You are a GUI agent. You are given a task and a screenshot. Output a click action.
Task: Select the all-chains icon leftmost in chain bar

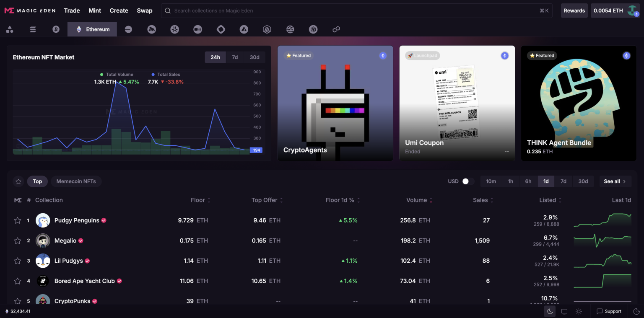pos(10,29)
